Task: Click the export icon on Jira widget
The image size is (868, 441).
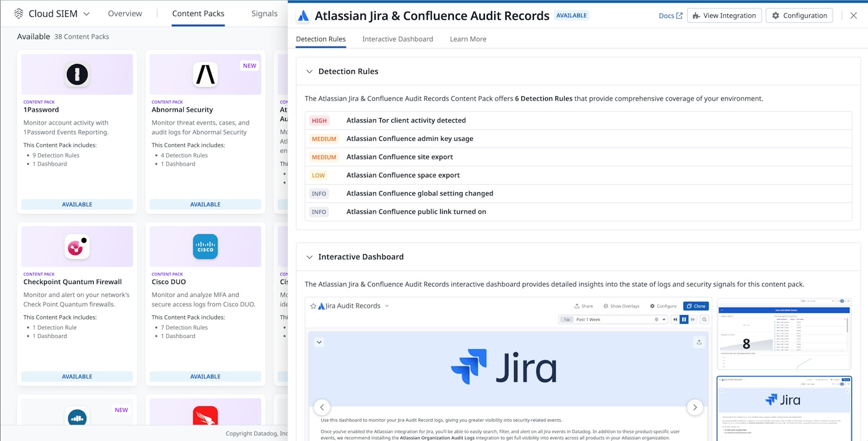Action: click(x=699, y=342)
